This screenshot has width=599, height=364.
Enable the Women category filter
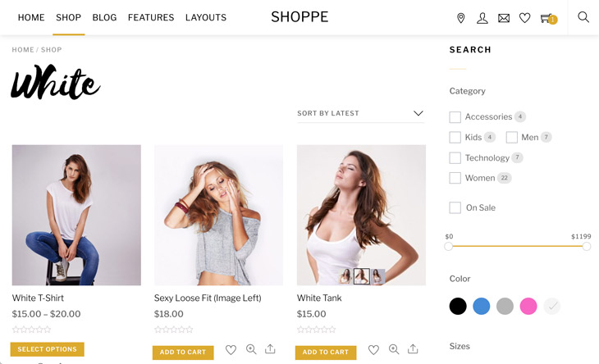pos(455,178)
